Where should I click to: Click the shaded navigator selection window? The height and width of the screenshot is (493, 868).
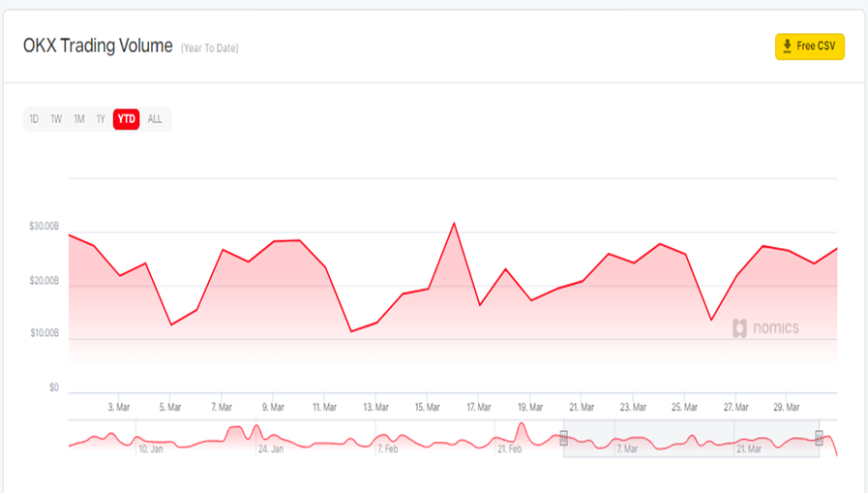coord(691,438)
